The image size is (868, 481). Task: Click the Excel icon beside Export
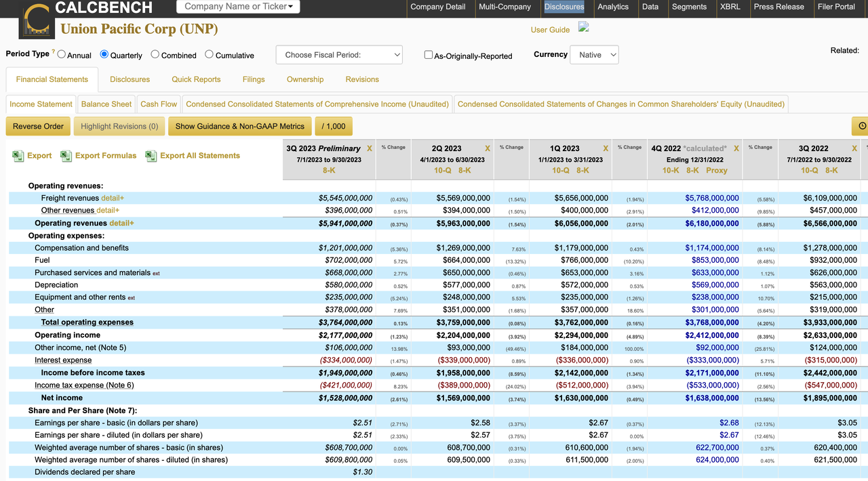pos(18,156)
